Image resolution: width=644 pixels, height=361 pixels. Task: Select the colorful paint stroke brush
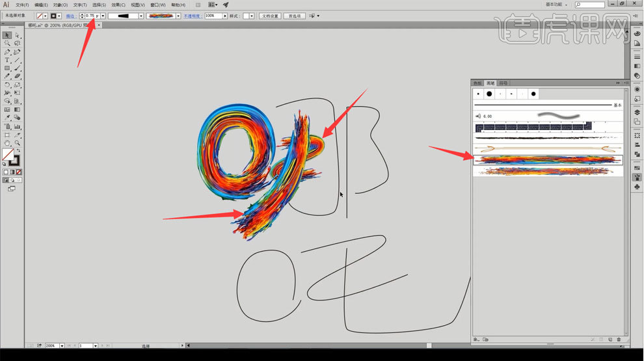548,159
